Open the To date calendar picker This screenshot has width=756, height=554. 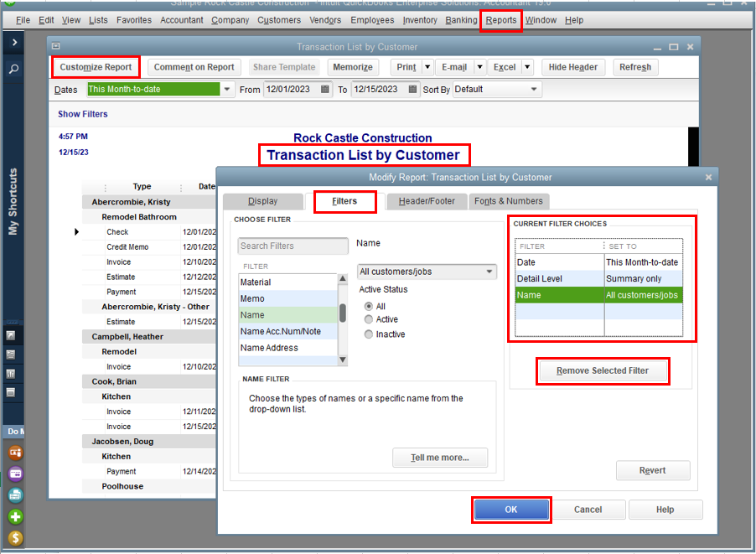pos(412,89)
